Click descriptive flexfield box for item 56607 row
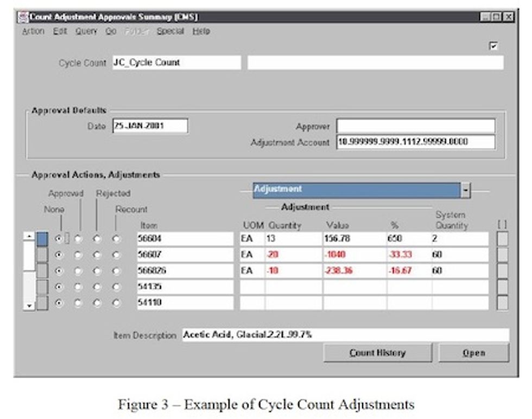This screenshot has height=419, width=532. 503,255
